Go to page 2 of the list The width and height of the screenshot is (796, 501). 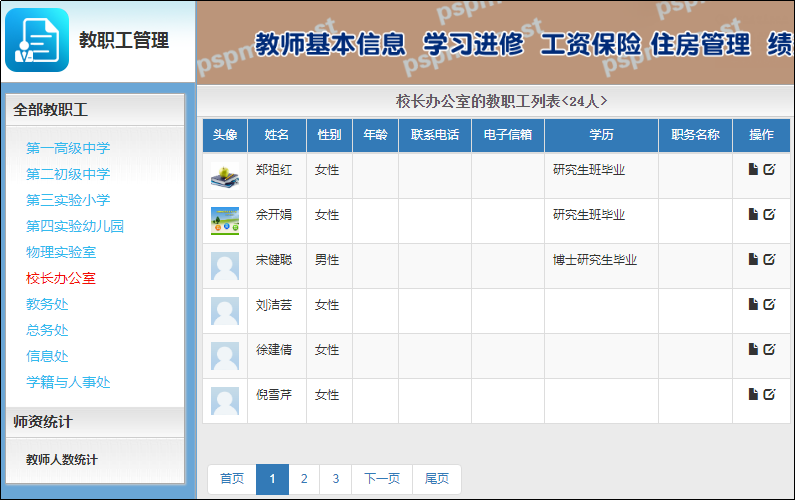click(304, 479)
